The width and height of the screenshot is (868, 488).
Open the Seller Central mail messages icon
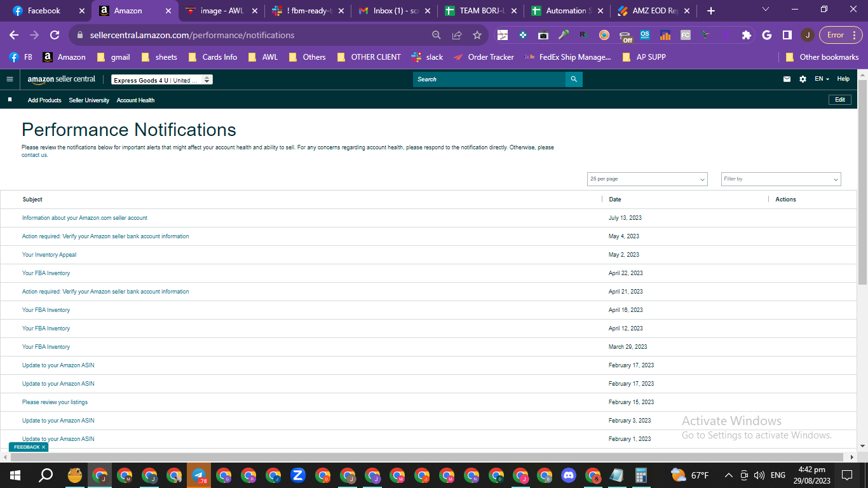[787, 79]
